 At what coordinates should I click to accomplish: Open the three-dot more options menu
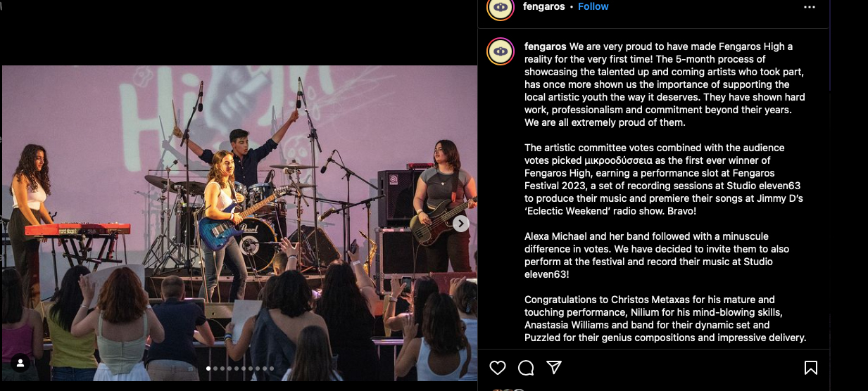click(x=810, y=7)
